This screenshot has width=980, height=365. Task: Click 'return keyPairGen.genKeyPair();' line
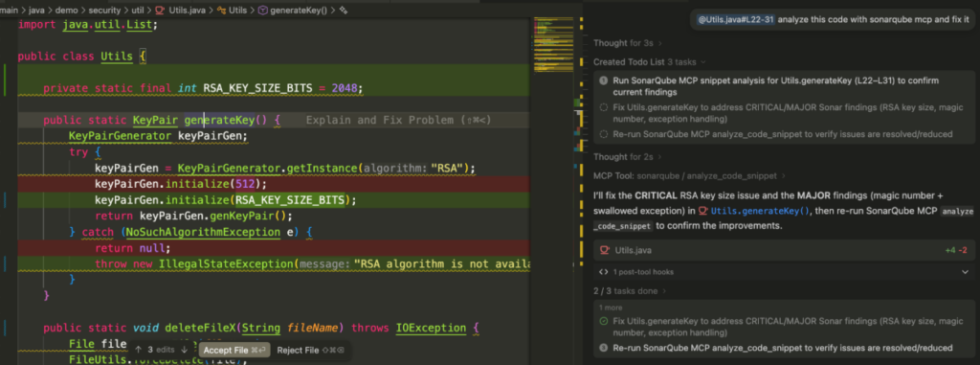[193, 216]
